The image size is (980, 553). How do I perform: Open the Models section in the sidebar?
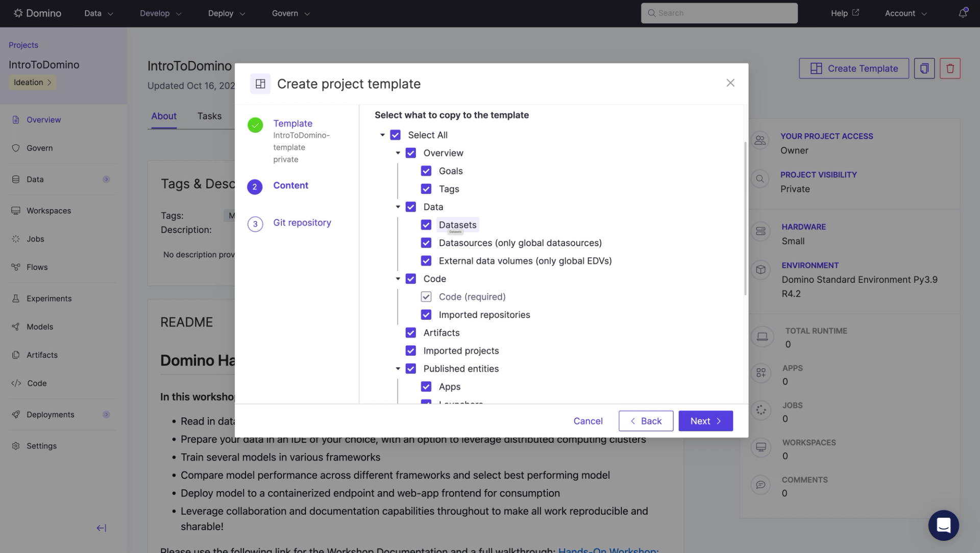(x=40, y=326)
